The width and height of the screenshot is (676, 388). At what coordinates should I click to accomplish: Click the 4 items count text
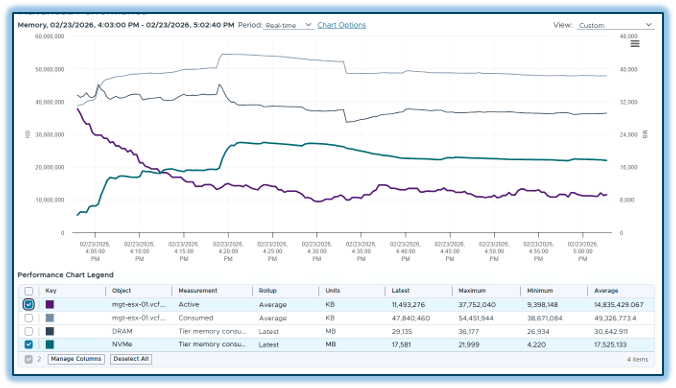tap(638, 360)
